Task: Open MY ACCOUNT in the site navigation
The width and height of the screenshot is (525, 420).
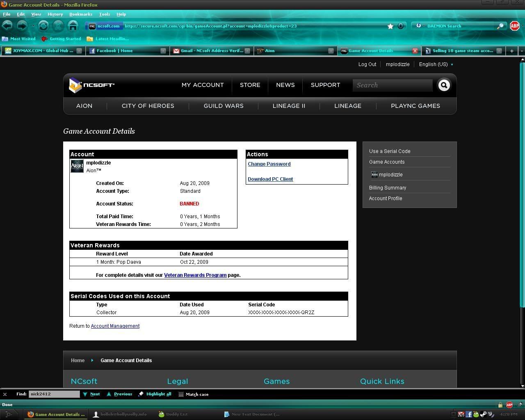Action: (x=203, y=85)
